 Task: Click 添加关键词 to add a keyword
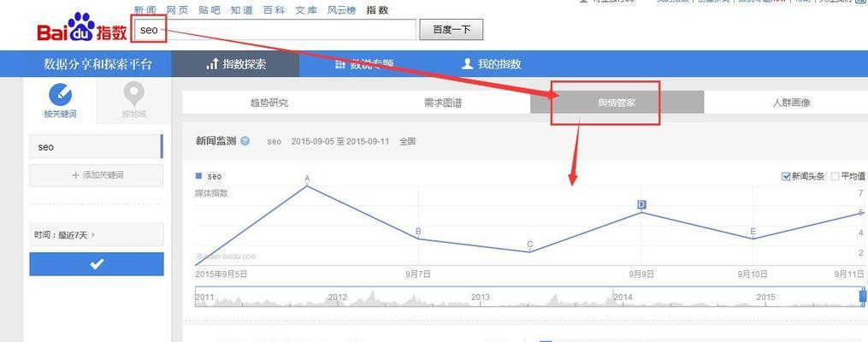[97, 175]
